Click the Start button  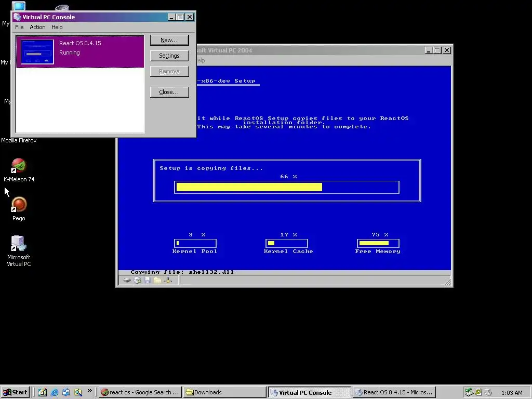(x=15, y=392)
